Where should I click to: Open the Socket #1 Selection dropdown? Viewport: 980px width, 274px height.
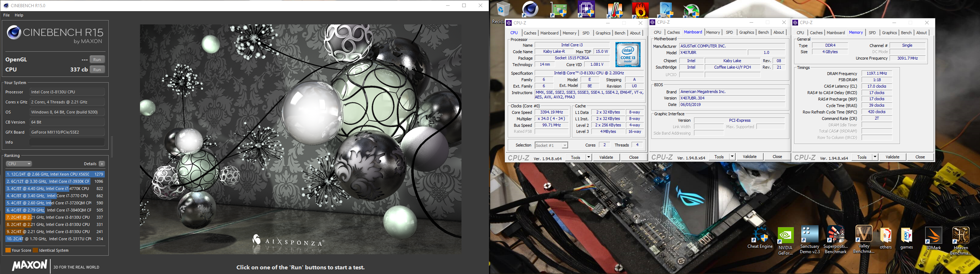[x=551, y=145]
